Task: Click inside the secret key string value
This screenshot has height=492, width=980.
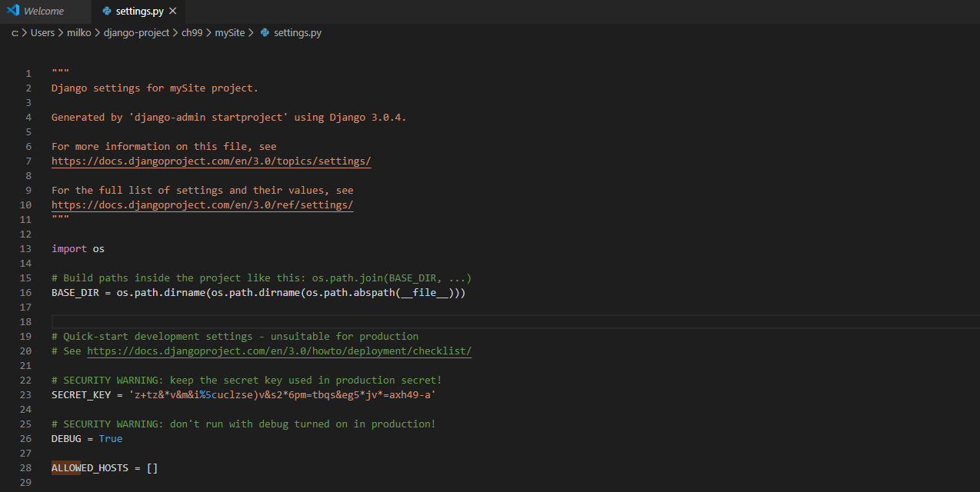Action: [282, 395]
